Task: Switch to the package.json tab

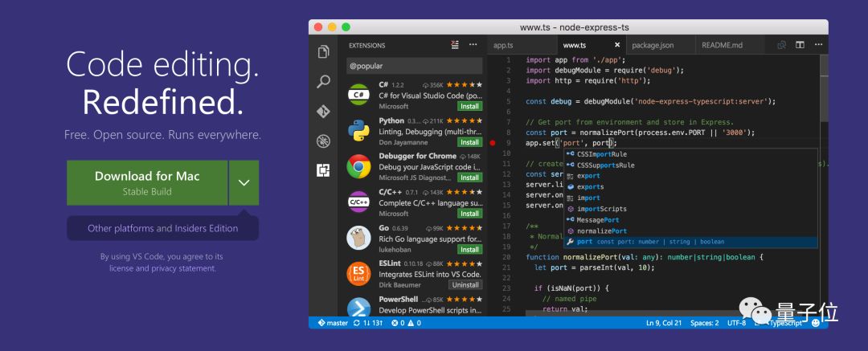Action: 660,46
